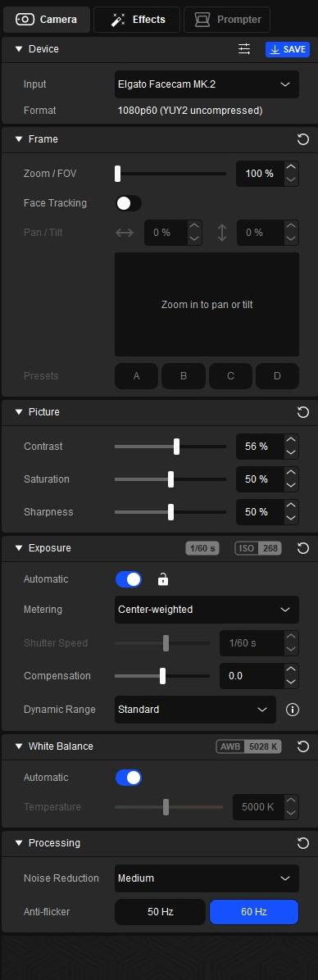This screenshot has width=318, height=980.
Task: Disable Automatic white balance toggle
Action: tap(129, 778)
